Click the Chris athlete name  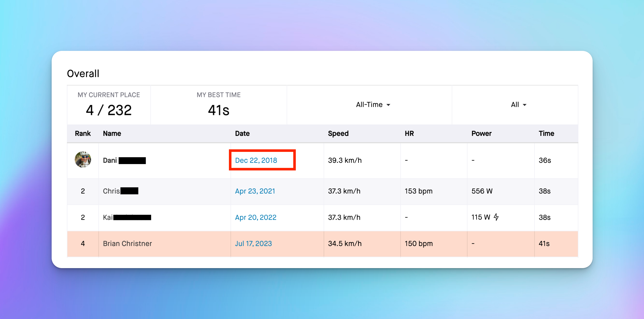[111, 191]
